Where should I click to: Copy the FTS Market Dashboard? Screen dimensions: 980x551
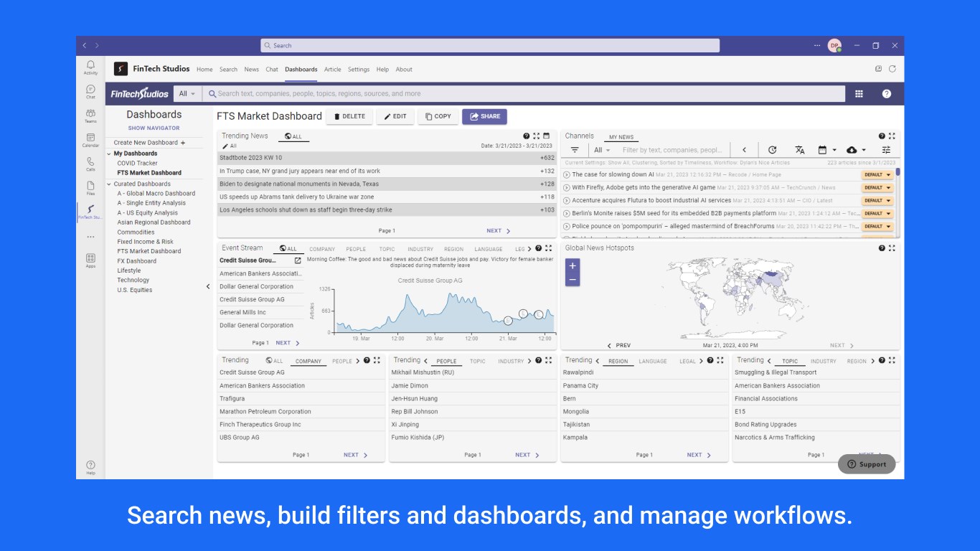pyautogui.click(x=438, y=116)
